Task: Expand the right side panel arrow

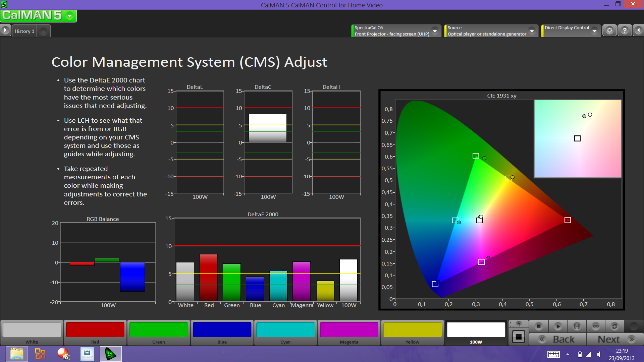Action: point(638,31)
